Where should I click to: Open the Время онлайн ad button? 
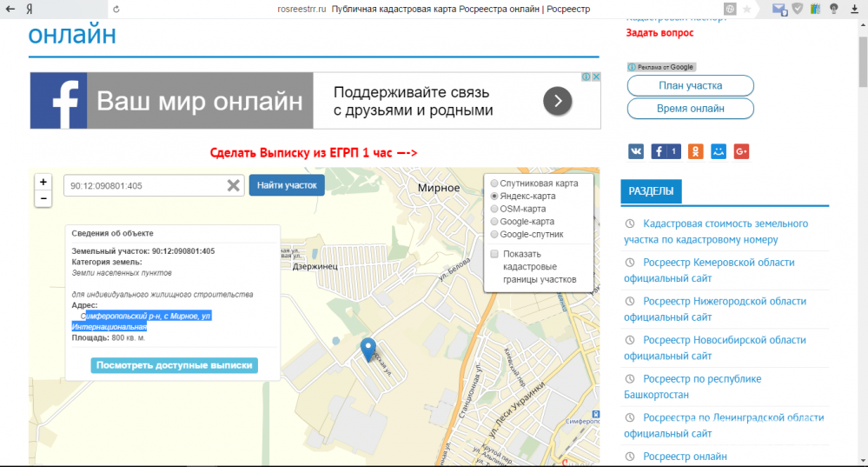[690, 109]
